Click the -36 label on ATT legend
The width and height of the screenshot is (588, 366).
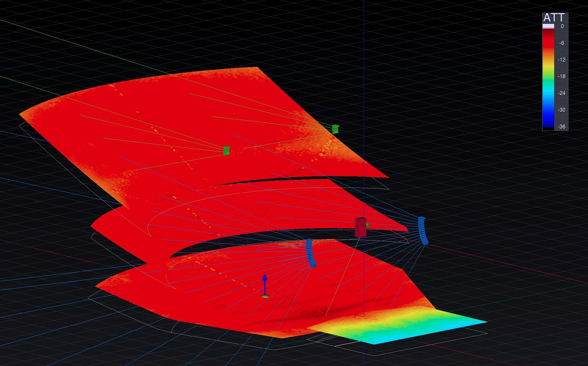point(562,127)
